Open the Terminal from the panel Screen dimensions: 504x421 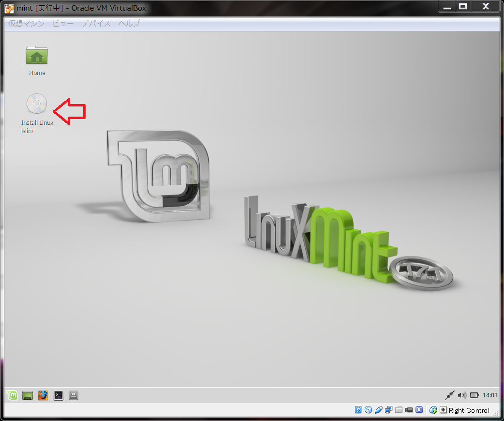click(x=59, y=395)
